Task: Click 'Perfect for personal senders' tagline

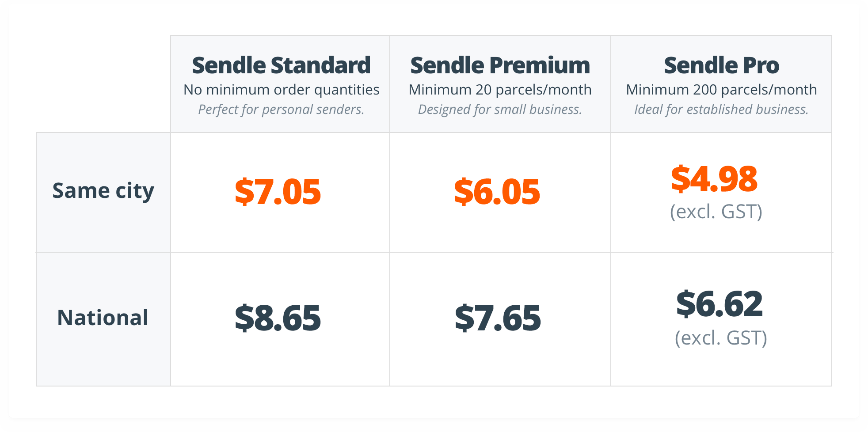Action: click(281, 110)
